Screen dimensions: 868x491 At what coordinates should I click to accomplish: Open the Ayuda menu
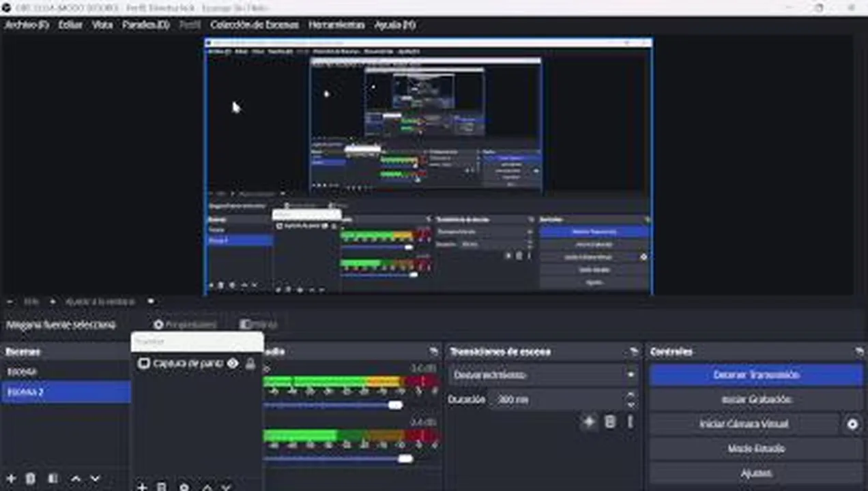point(394,25)
